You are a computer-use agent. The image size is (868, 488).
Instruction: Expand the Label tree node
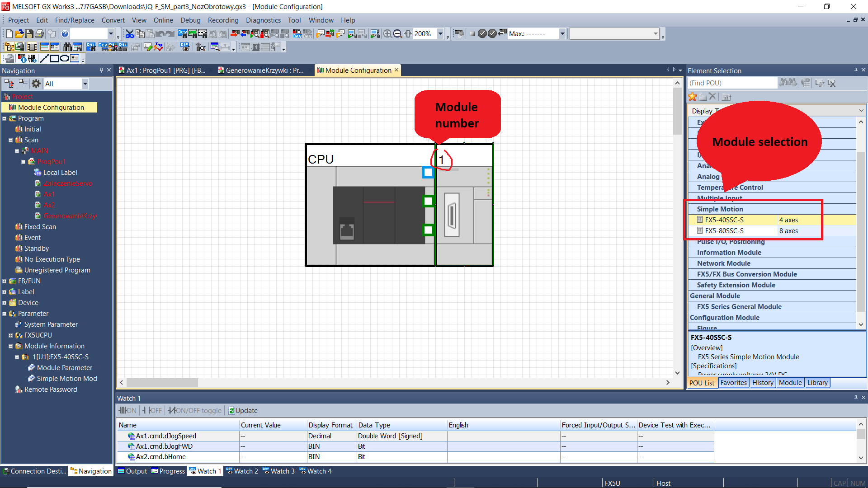point(5,292)
